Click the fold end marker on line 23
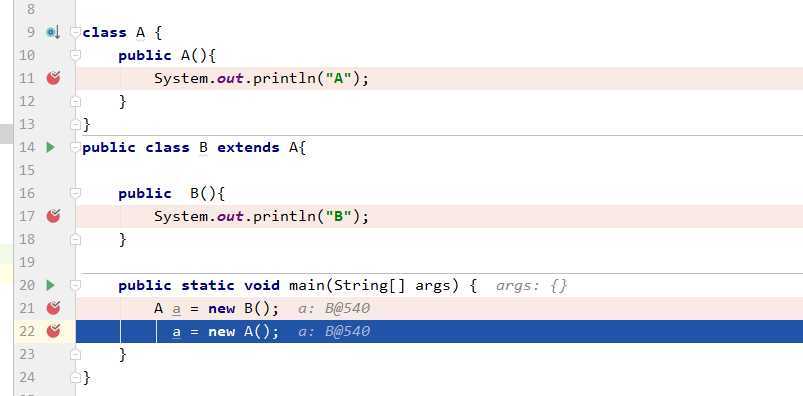Viewport: 803px width, 396px height. tap(75, 354)
